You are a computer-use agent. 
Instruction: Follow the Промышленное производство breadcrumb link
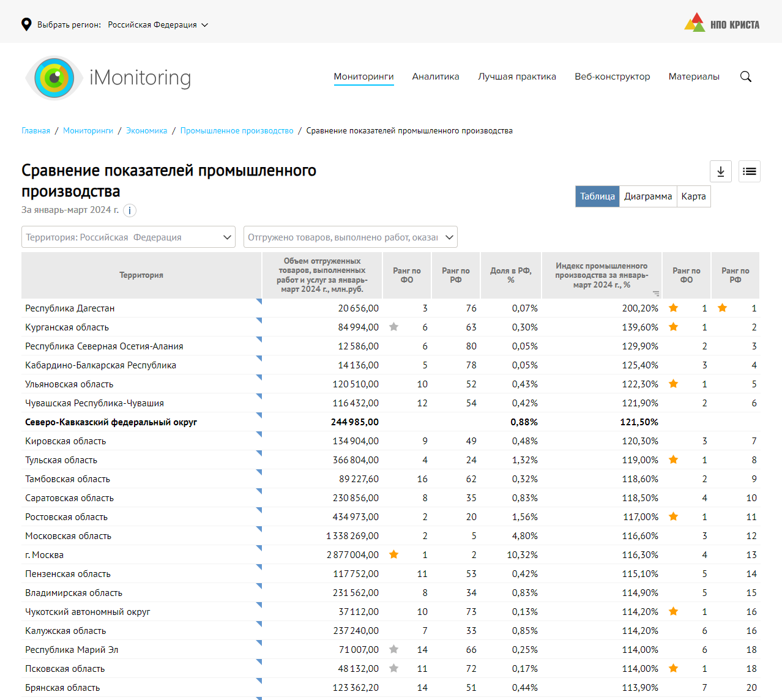tap(237, 131)
